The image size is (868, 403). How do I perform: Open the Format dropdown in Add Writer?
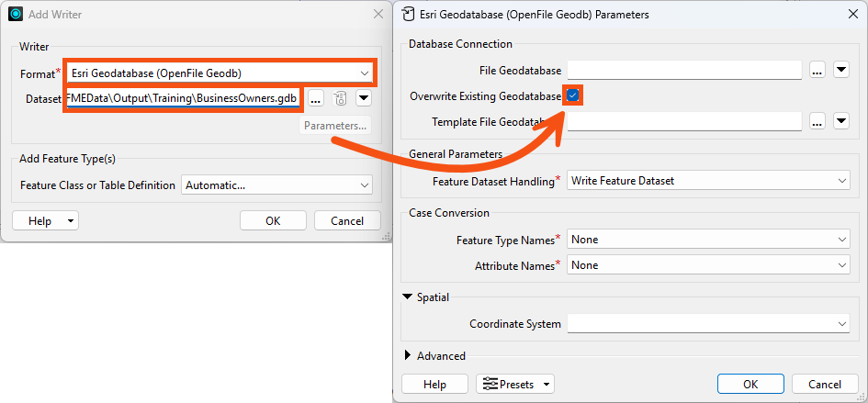220,73
